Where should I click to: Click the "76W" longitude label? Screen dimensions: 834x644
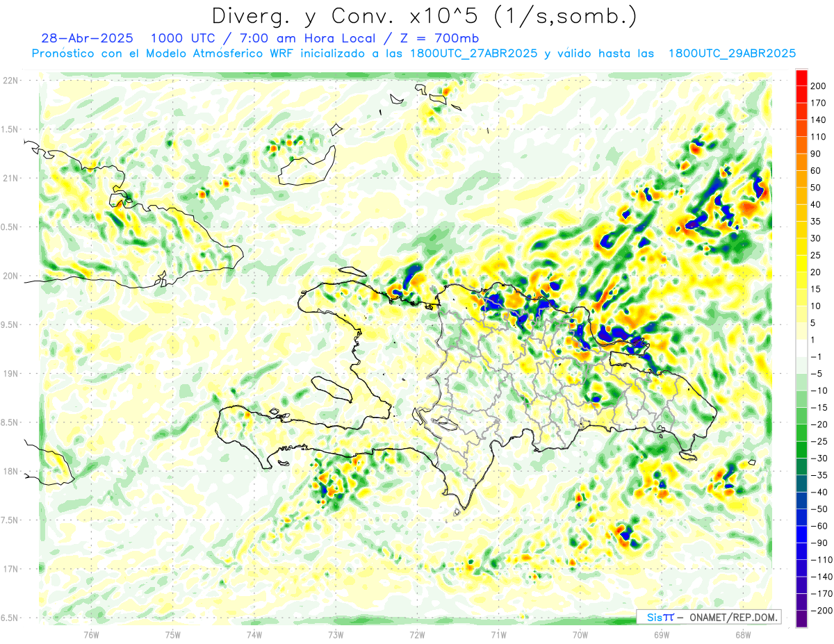click(91, 634)
